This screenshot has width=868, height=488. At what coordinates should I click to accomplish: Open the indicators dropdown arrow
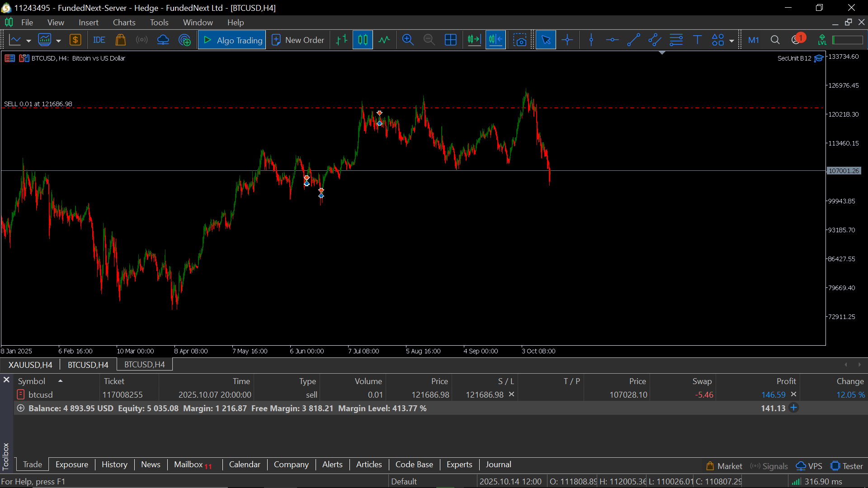point(58,41)
